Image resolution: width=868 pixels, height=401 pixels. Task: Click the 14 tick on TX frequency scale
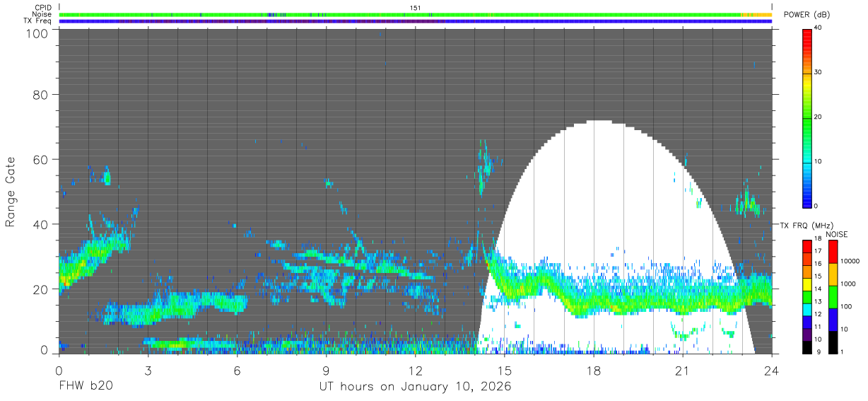817,289
